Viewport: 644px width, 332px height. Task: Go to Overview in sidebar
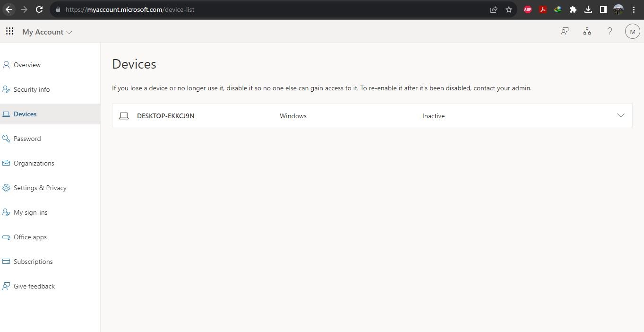pyautogui.click(x=50, y=65)
